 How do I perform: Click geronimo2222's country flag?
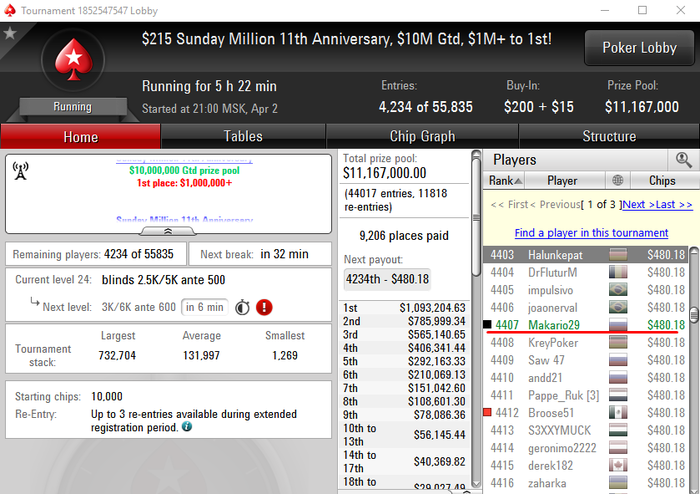point(618,448)
